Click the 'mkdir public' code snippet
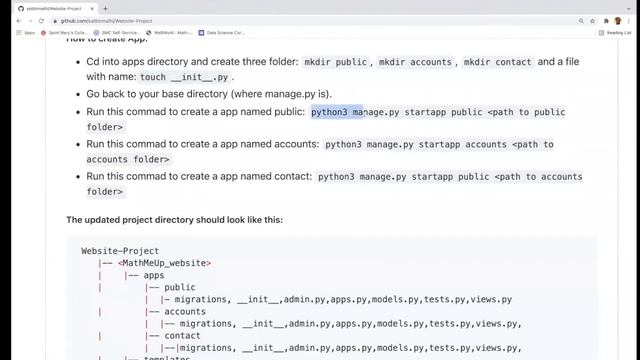This screenshot has width=640, height=360. pos(336,62)
